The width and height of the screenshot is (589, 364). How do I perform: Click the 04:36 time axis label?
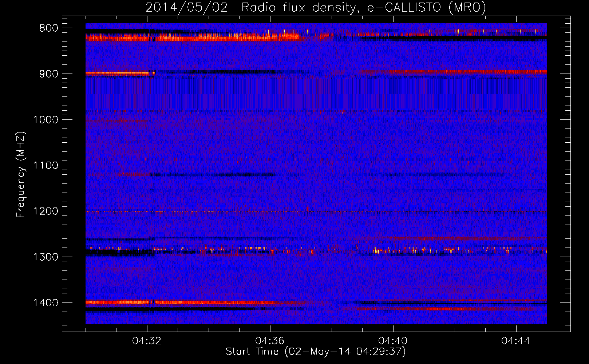coord(270,341)
